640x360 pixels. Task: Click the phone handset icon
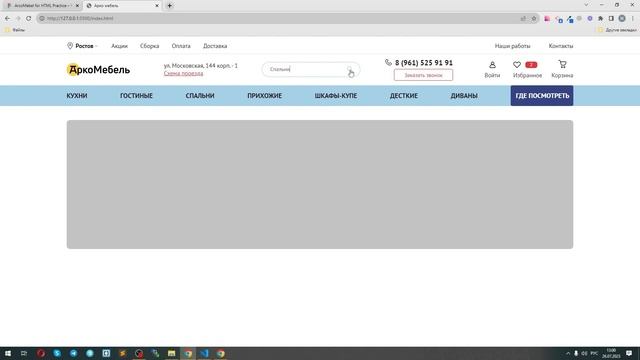coord(388,62)
